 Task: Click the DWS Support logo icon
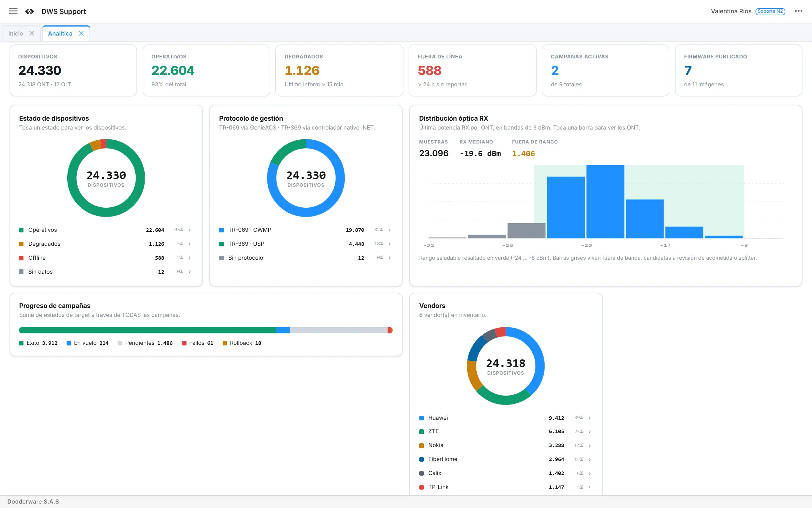click(29, 11)
